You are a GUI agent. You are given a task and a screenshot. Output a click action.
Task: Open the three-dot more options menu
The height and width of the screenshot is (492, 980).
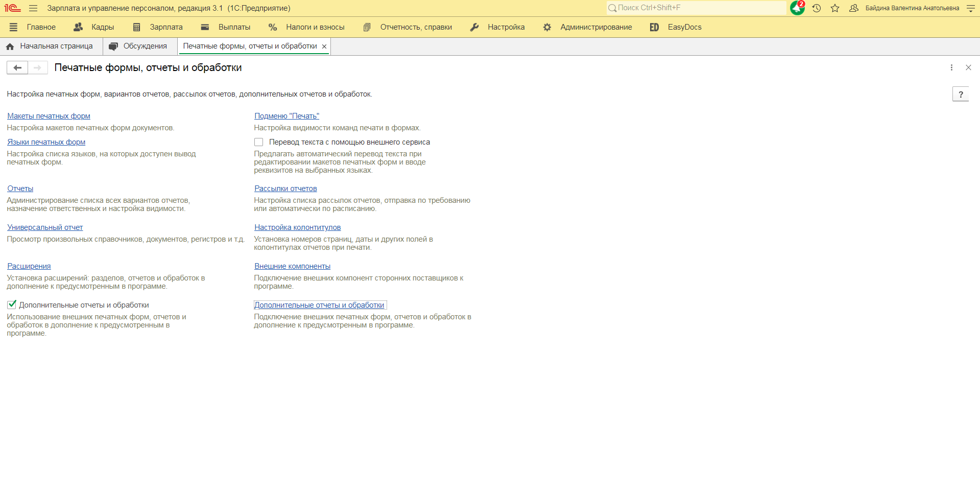click(x=951, y=67)
